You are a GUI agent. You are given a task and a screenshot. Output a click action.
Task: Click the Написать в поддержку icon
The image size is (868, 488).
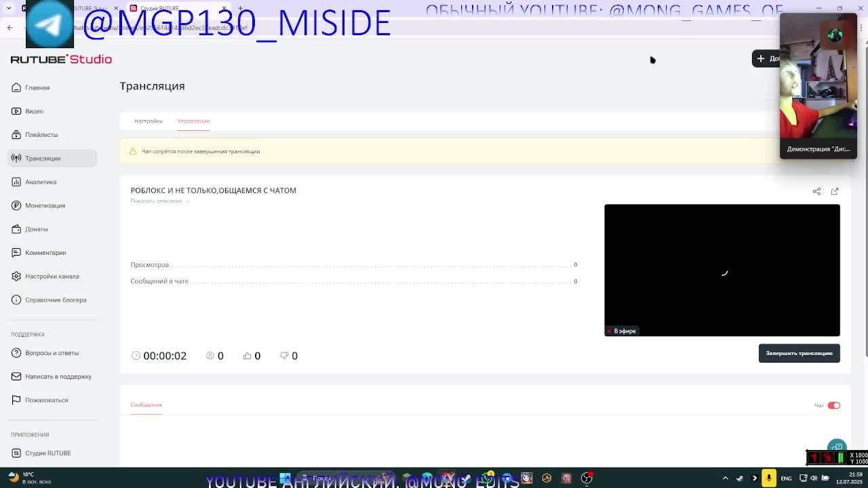[16, 376]
